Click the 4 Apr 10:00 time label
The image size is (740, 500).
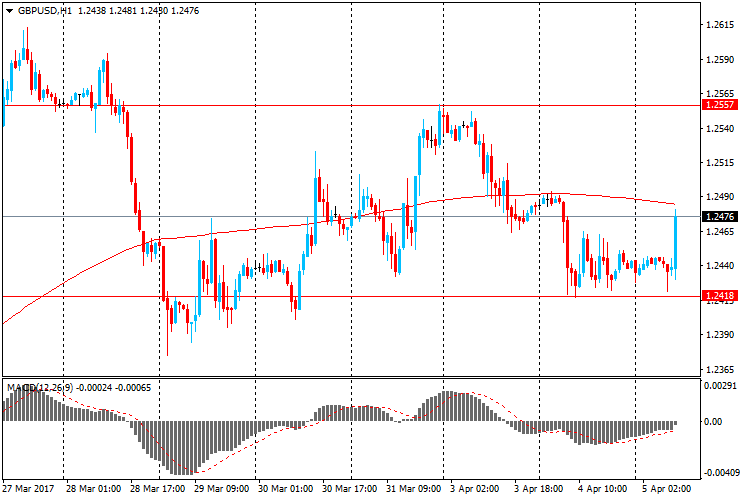click(x=603, y=489)
